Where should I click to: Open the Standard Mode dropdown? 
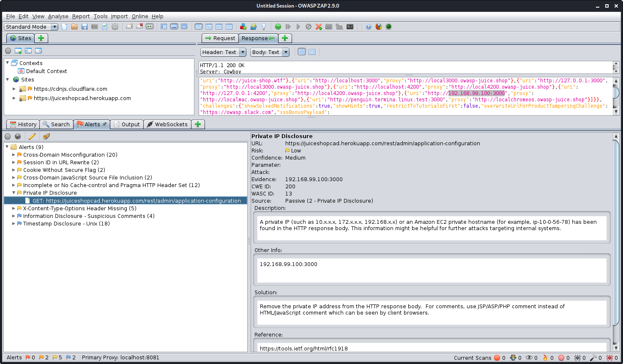pyautogui.click(x=31, y=27)
